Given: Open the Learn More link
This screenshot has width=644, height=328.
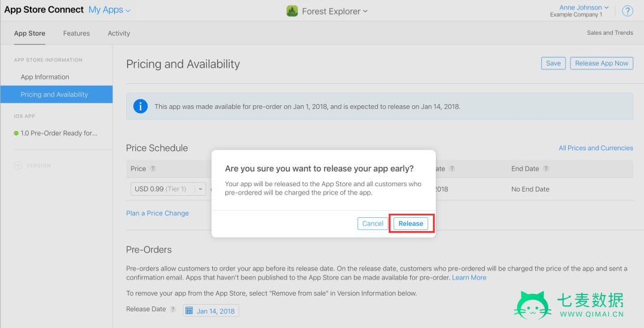Looking at the screenshot, I should tap(469, 278).
